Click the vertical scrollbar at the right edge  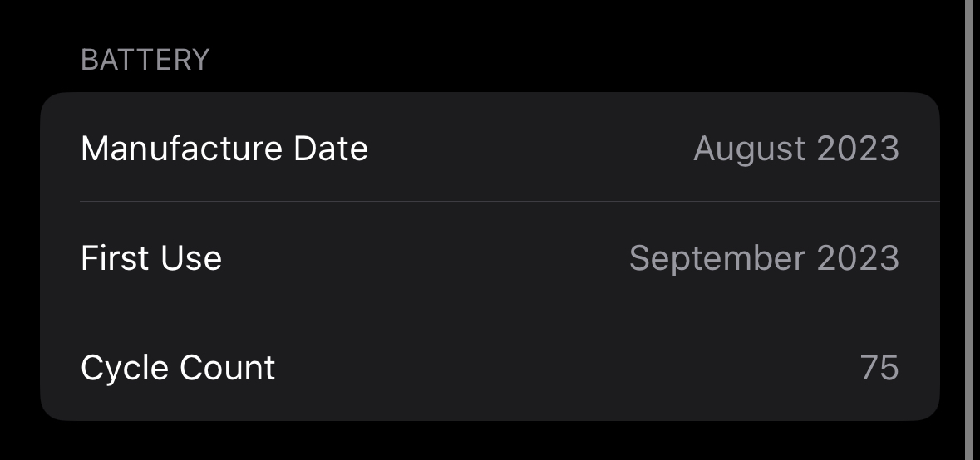968,230
